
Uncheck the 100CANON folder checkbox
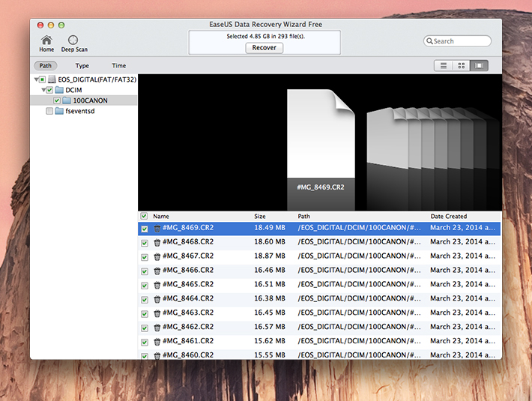coord(57,100)
